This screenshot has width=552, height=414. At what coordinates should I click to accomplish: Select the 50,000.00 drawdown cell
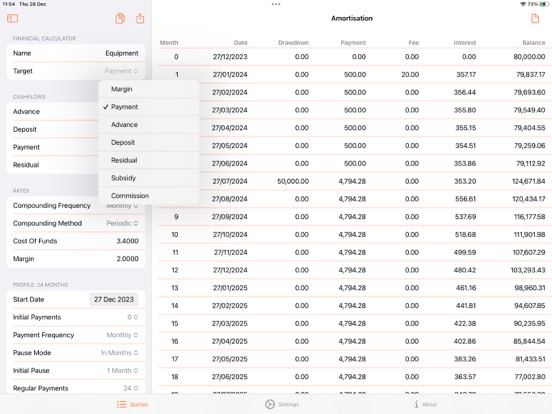tap(293, 181)
